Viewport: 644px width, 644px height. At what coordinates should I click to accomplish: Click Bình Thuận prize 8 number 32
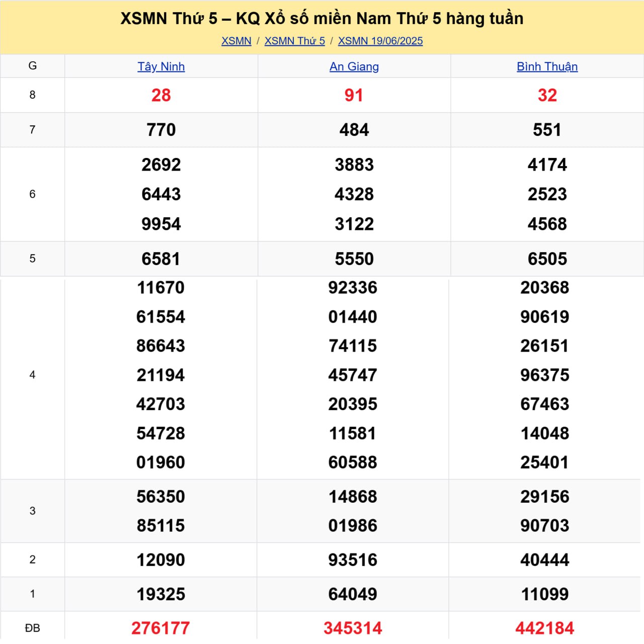point(547,95)
